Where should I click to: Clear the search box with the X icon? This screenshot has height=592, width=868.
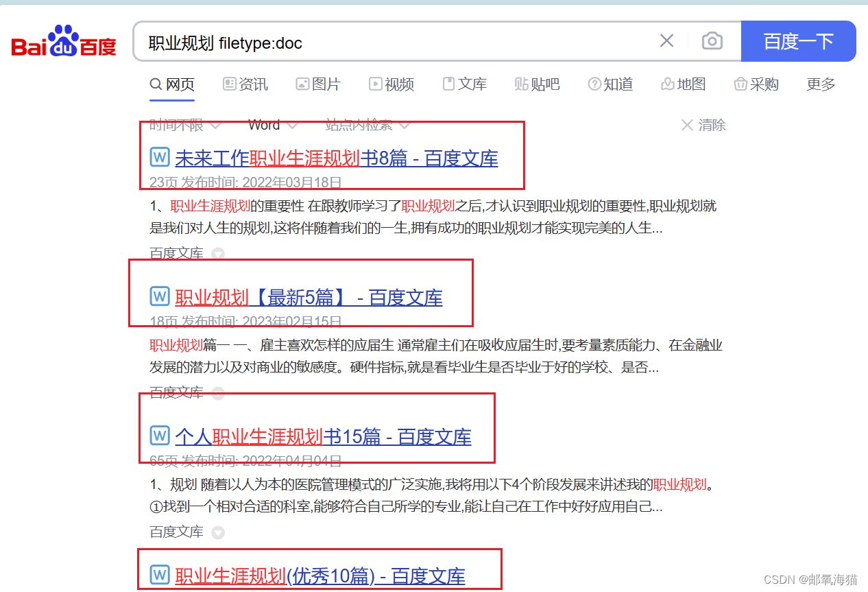[x=666, y=41]
